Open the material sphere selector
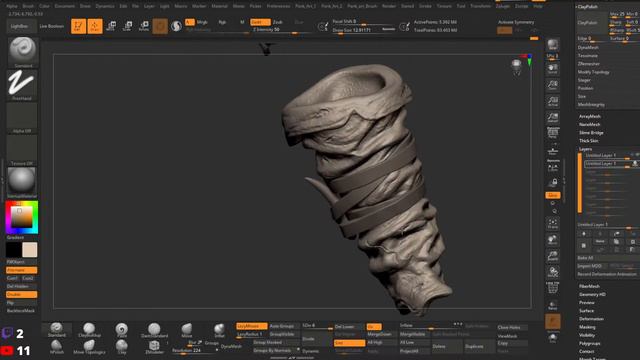 (22, 182)
